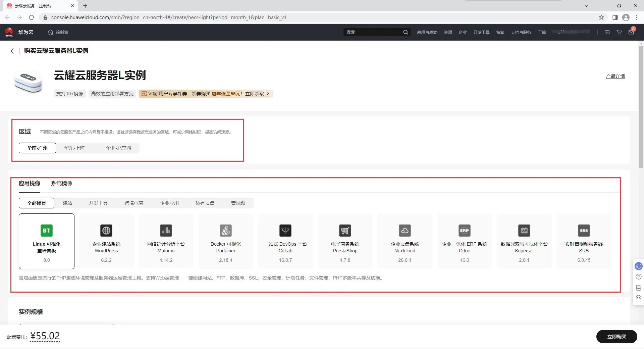Click the Huawei Cloud logo
The width and height of the screenshot is (644, 349).
coord(9,32)
